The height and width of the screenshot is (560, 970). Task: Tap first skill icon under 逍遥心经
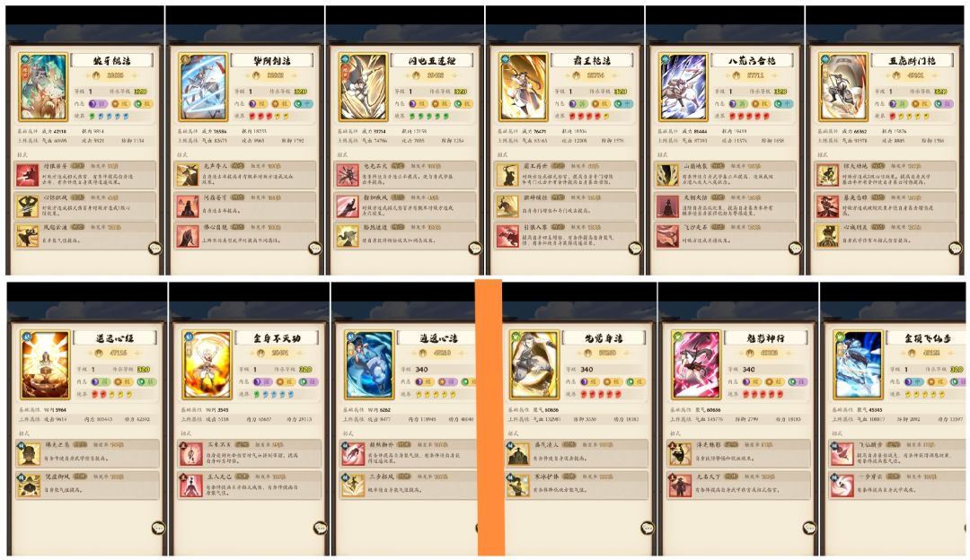coord(29,454)
